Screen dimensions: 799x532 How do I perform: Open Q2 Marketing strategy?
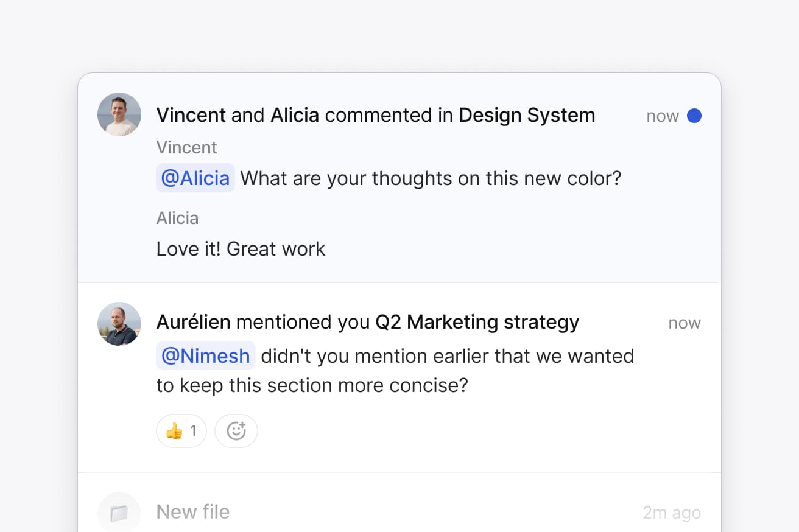click(477, 322)
